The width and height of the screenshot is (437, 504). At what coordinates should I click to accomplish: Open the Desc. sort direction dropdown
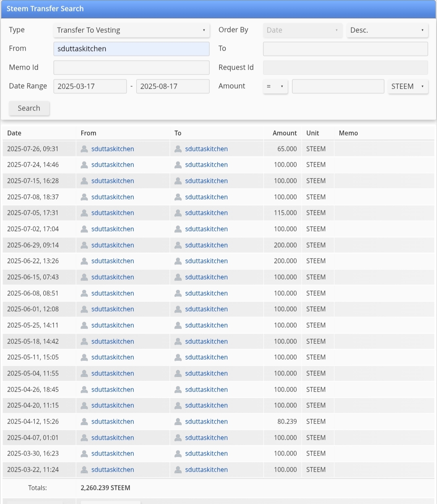click(x=387, y=30)
